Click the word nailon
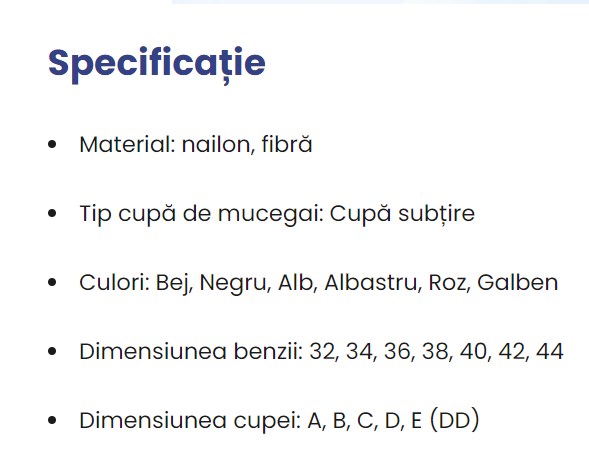 216,145
